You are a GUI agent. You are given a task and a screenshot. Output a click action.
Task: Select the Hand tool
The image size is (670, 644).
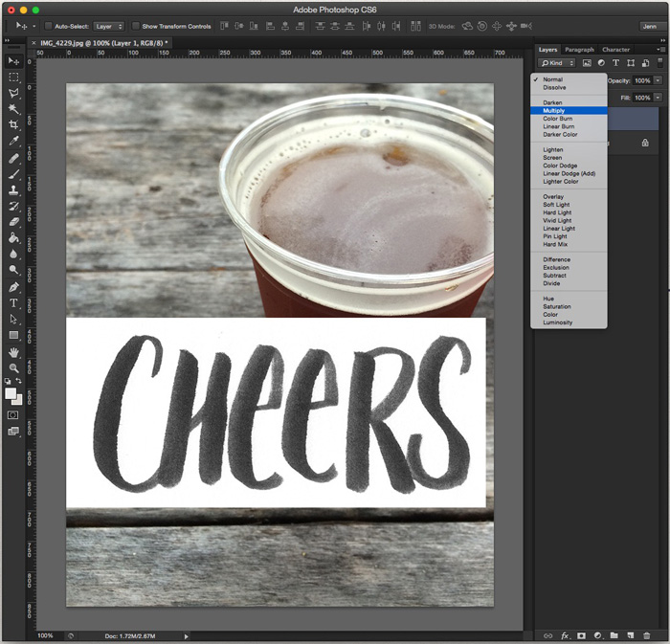[13, 353]
